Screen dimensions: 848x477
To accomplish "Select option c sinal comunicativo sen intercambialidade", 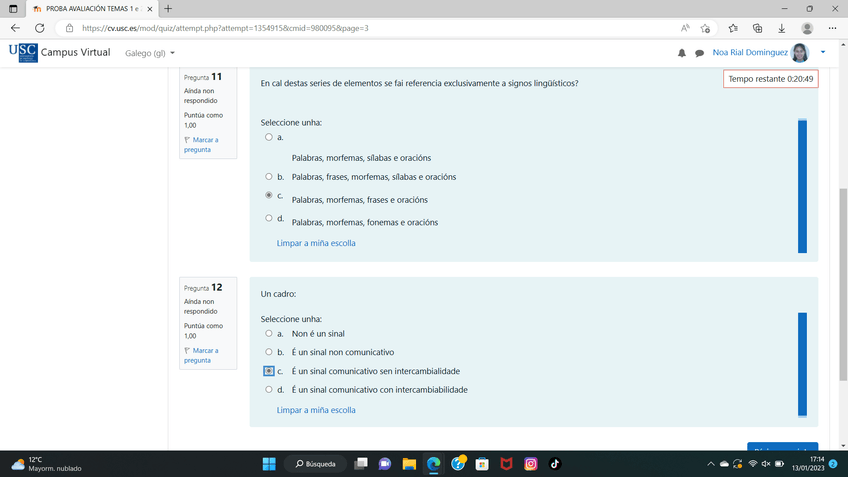I will 269,371.
